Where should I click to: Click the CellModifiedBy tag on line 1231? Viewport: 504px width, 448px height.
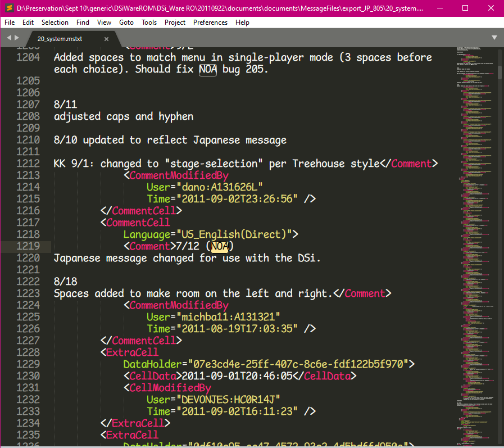click(x=167, y=388)
